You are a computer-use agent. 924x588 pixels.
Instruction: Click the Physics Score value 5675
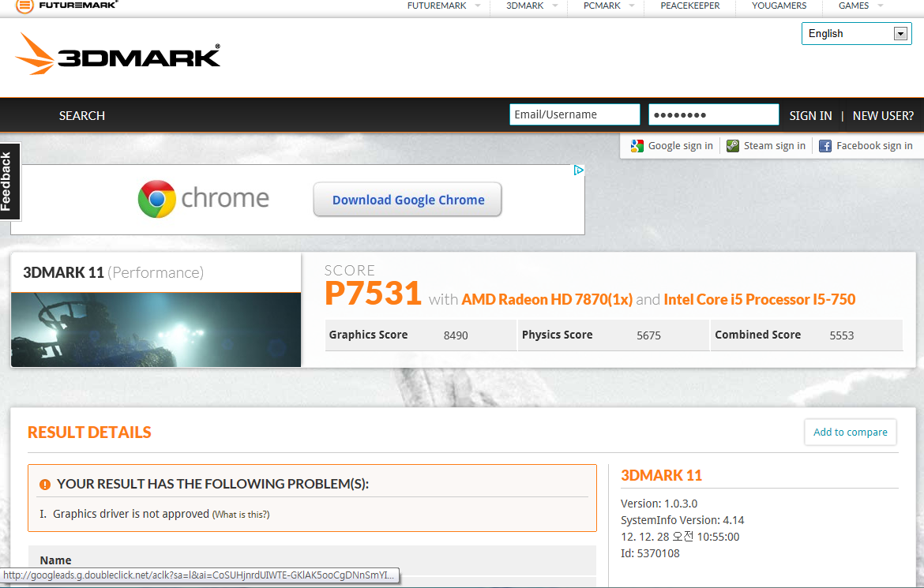pos(648,335)
